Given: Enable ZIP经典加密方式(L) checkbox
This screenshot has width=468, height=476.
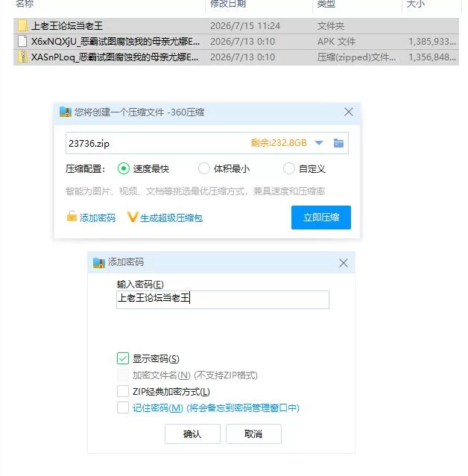Looking at the screenshot, I should 123,391.
